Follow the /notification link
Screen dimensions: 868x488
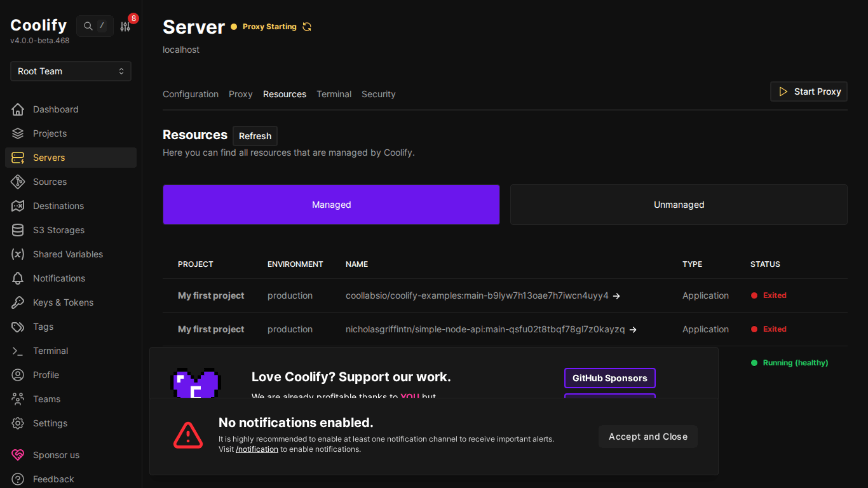[257, 449]
